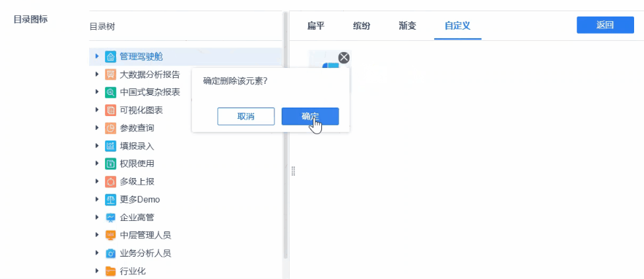Cancel deletion with 取消 button
644x279 pixels.
[246, 116]
